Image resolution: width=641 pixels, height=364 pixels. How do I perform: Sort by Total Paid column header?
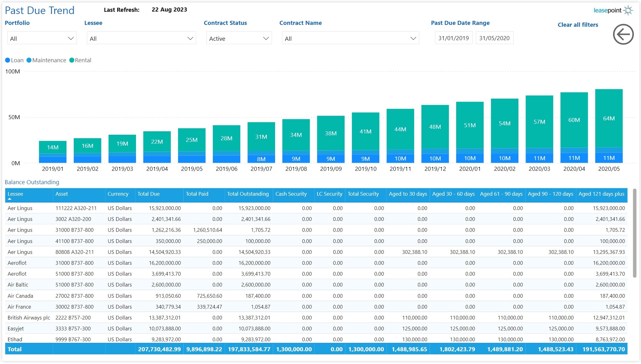(x=204, y=194)
